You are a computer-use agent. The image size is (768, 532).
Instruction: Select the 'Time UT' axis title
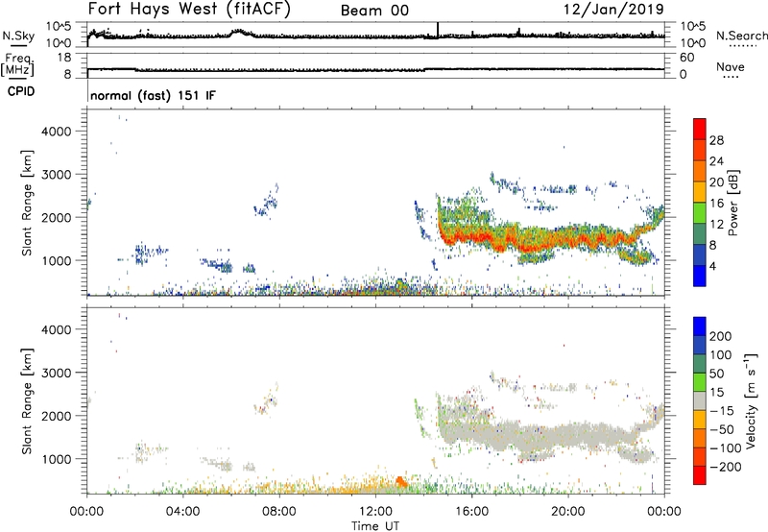tap(375, 526)
